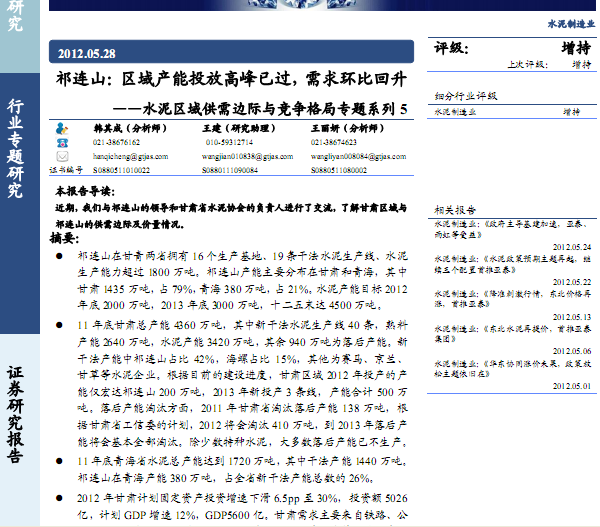The width and height of the screenshot is (600, 527).
Task: Open email link wangliyan008084@gtjas.com
Action: [349, 157]
